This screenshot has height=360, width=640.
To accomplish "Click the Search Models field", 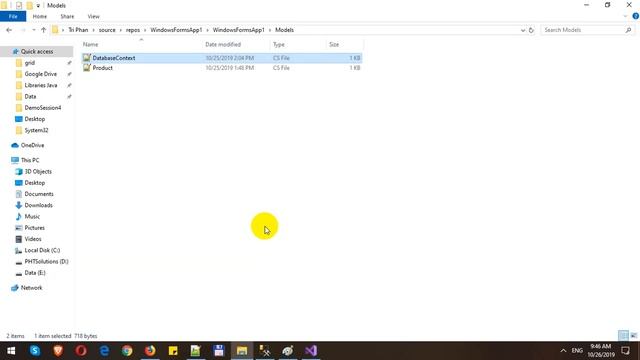I will 583,30.
